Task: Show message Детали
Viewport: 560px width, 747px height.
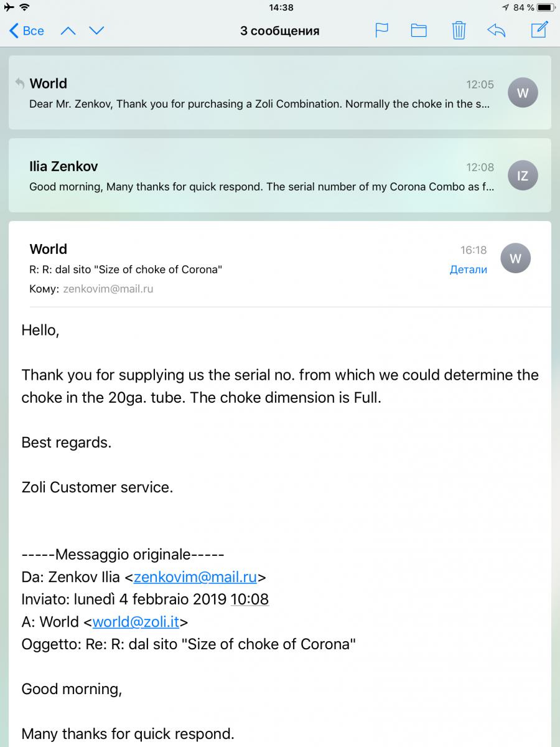Action: click(468, 270)
